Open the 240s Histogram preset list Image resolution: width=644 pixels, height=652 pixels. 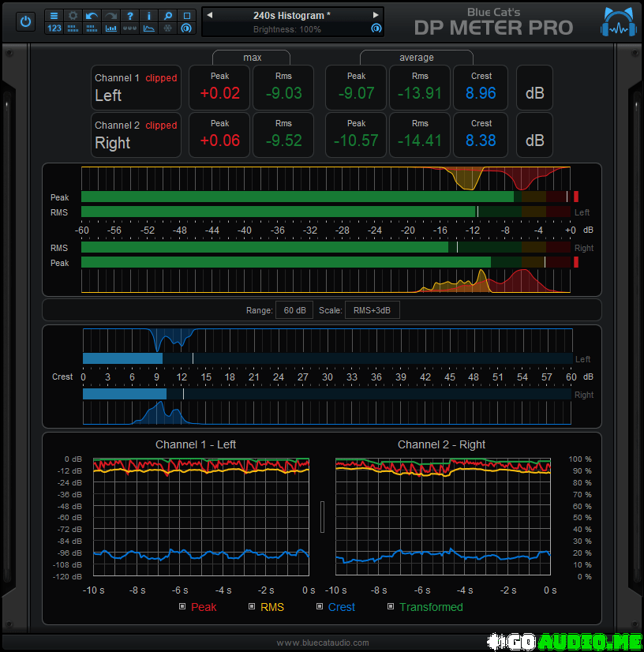292,15
